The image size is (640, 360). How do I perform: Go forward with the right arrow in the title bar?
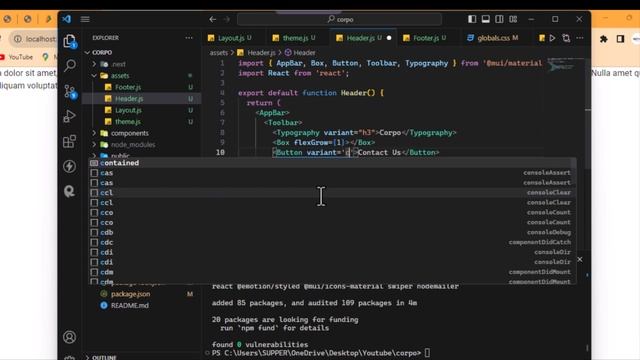pos(227,19)
